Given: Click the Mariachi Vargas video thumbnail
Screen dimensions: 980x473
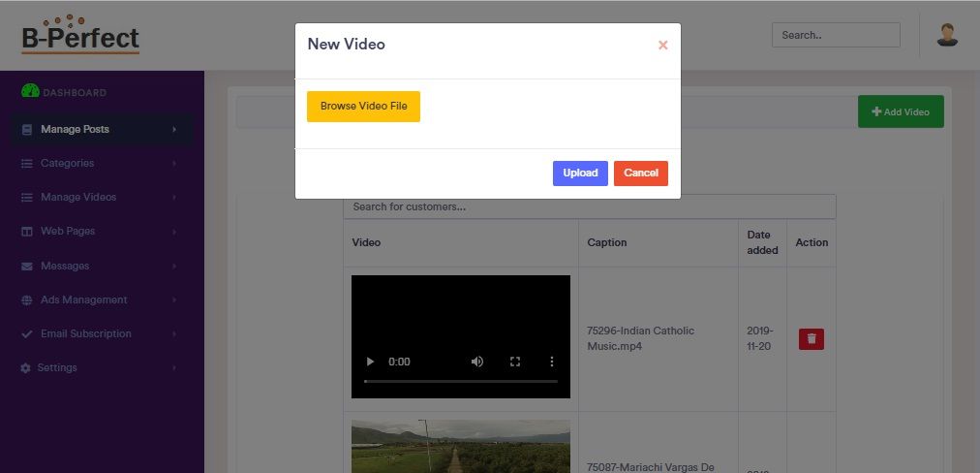Looking at the screenshot, I should (x=461, y=446).
